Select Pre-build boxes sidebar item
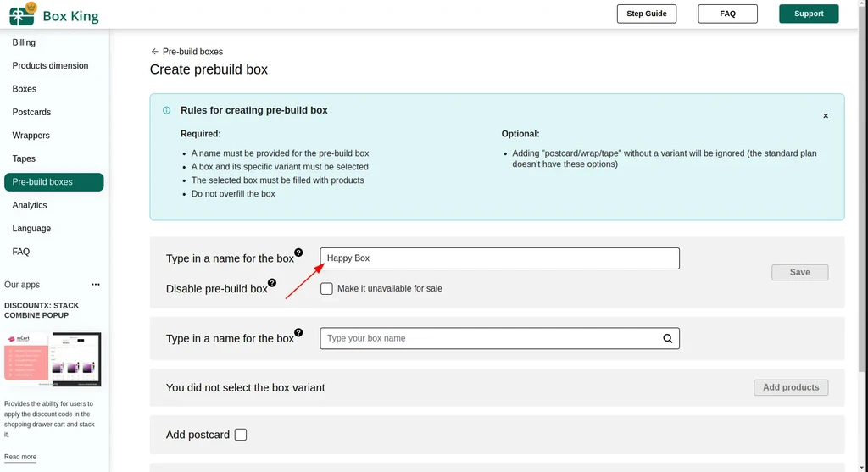 point(53,182)
